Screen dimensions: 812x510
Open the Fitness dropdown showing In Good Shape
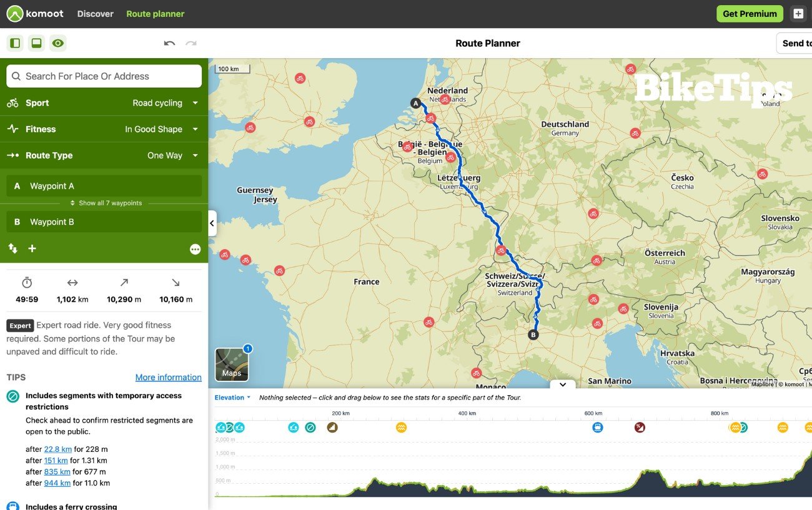[161, 129]
